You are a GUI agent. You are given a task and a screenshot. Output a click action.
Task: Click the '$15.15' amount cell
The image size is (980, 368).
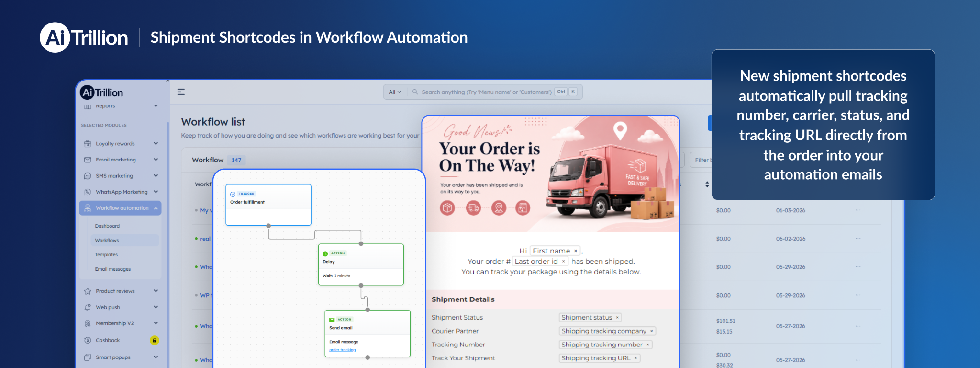724,331
